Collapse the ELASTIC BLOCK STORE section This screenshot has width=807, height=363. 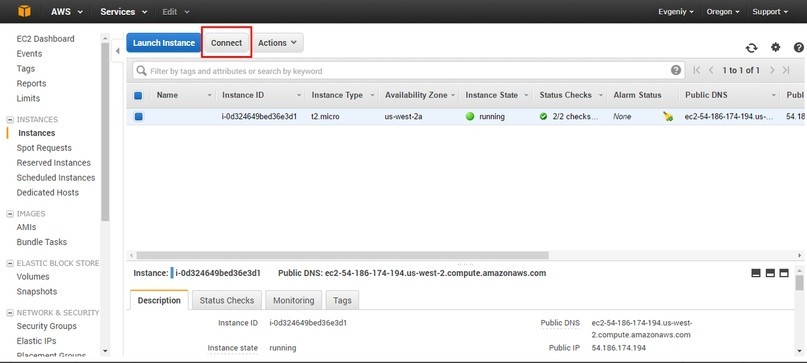(10, 263)
